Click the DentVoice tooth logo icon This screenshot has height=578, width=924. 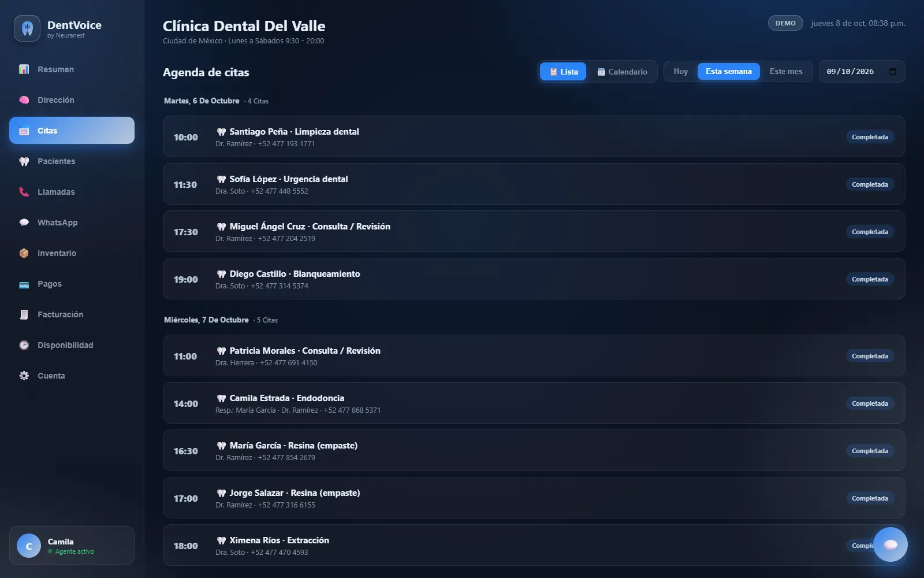pos(27,28)
